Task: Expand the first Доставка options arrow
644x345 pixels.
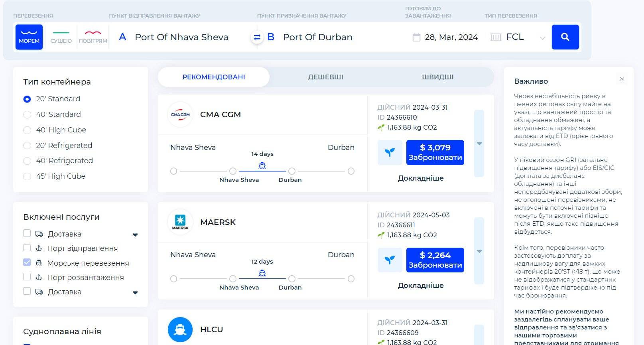Action: (135, 235)
